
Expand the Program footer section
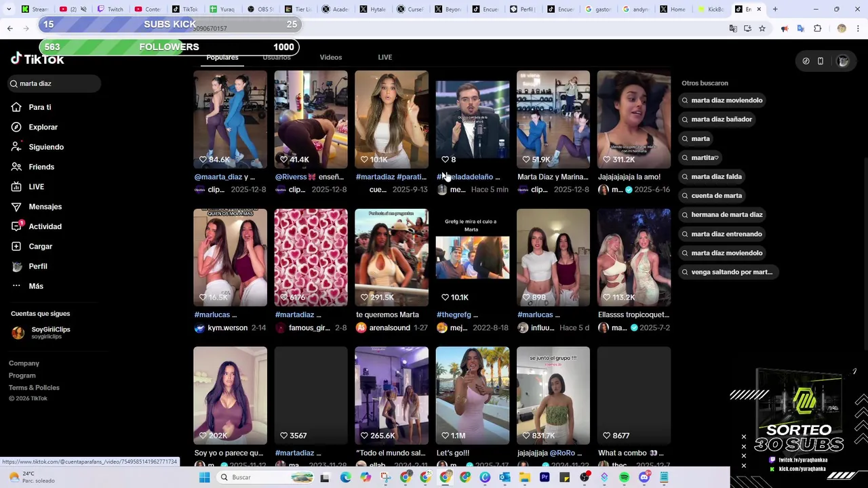click(22, 375)
